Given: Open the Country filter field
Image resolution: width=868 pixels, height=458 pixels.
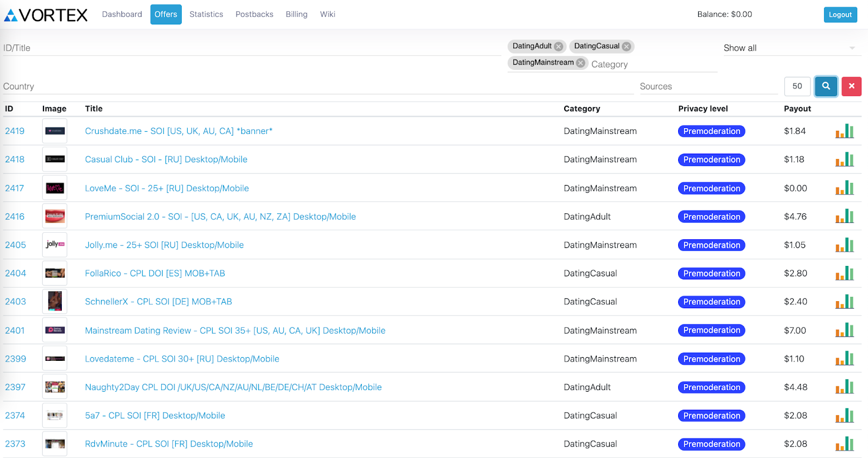Looking at the screenshot, I should point(318,86).
